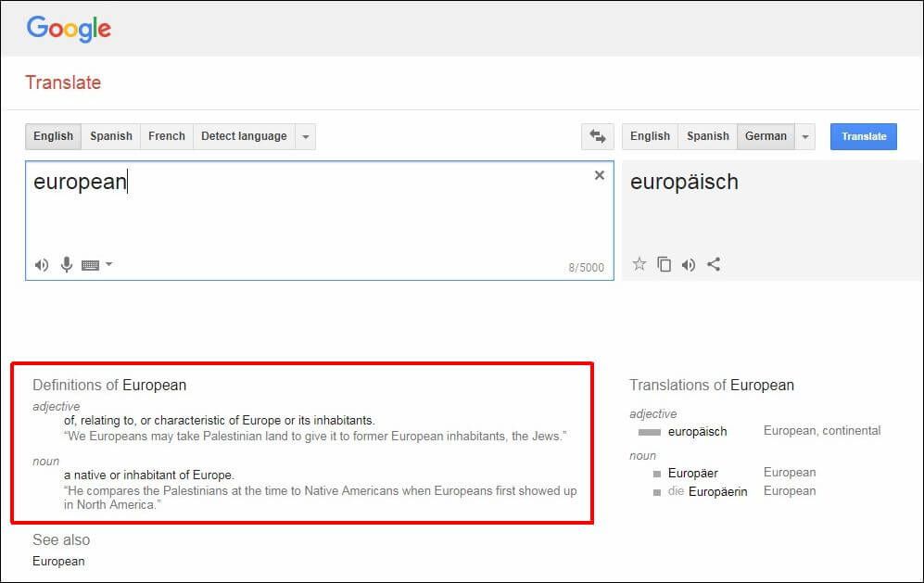
Task: Open the See also European link
Action: pos(58,561)
